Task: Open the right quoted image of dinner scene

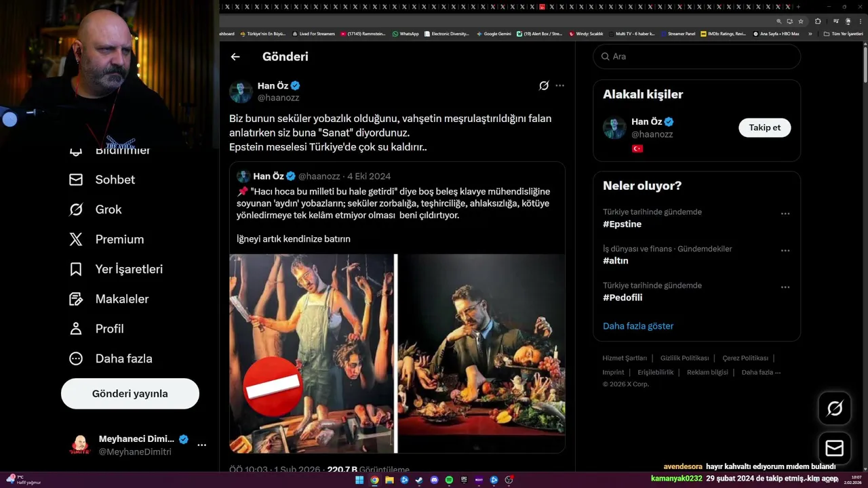Action: 481,353
